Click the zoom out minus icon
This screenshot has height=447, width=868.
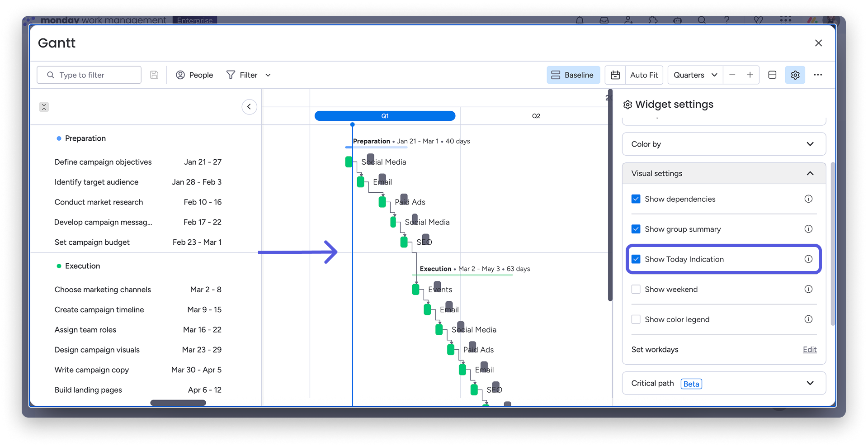coord(732,75)
